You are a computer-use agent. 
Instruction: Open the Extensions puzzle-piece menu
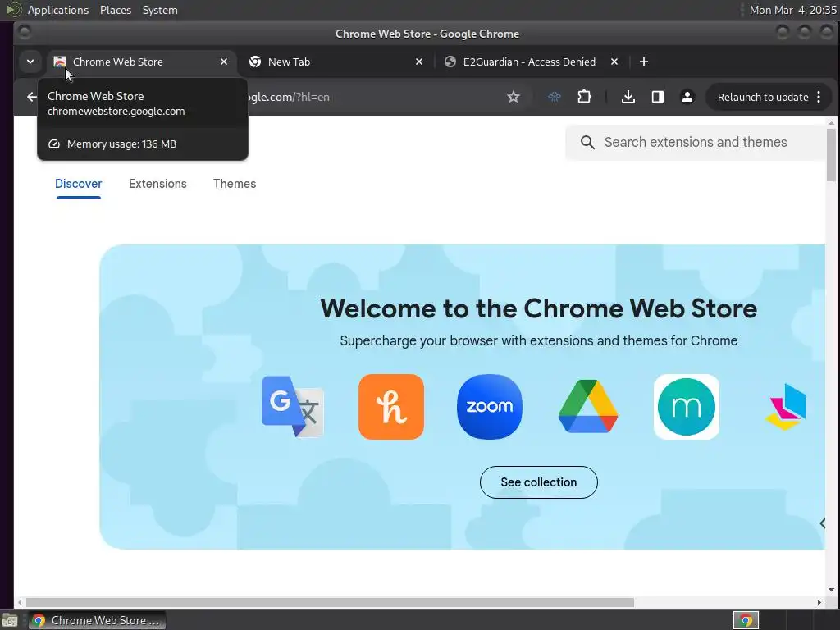(x=584, y=97)
